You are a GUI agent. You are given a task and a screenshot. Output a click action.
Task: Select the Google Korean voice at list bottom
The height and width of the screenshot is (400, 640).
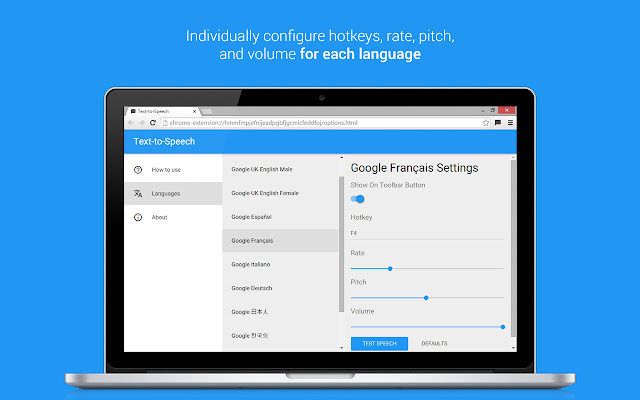tap(280, 336)
